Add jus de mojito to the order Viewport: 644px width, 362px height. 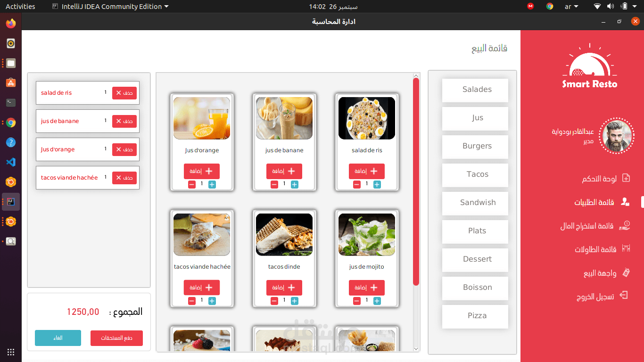coord(367,288)
